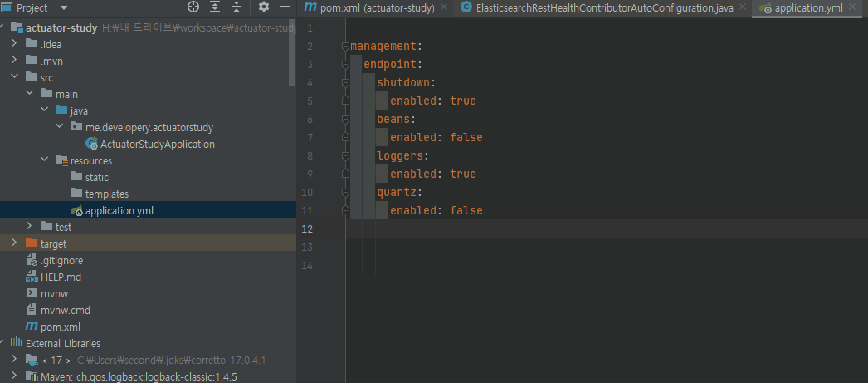
Task: Select the templates folder
Action: [x=107, y=194]
